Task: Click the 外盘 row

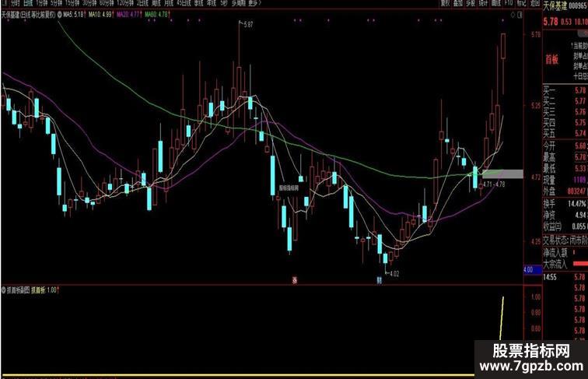Action: point(565,191)
